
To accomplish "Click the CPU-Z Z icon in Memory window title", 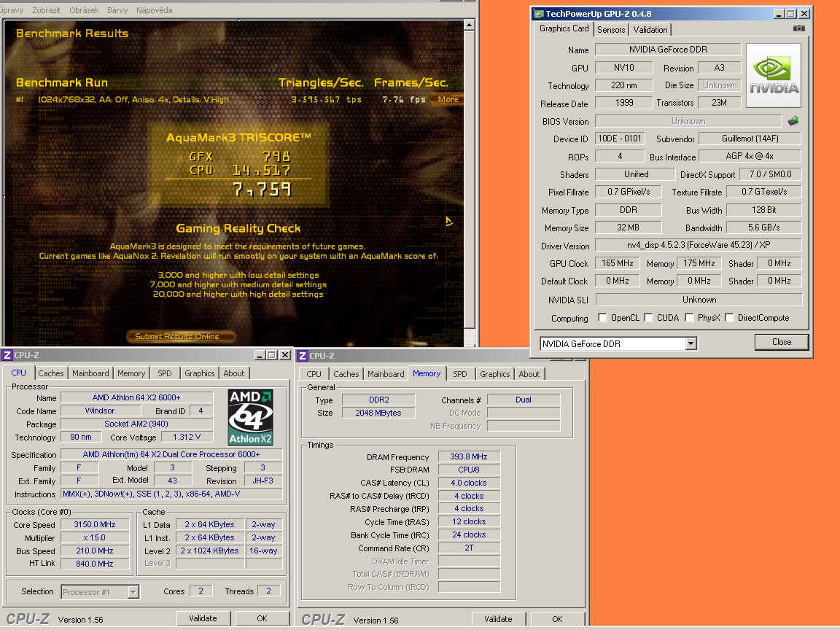I will tap(303, 356).
